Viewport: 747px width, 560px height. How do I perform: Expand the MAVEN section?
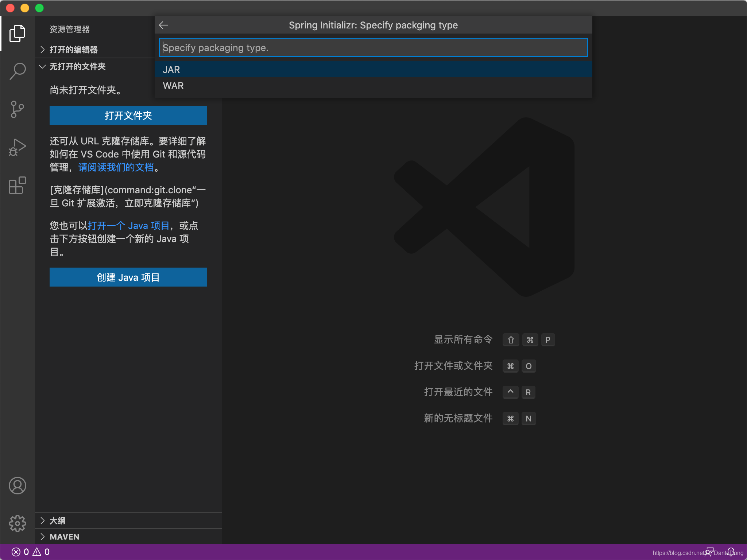[x=128, y=536]
